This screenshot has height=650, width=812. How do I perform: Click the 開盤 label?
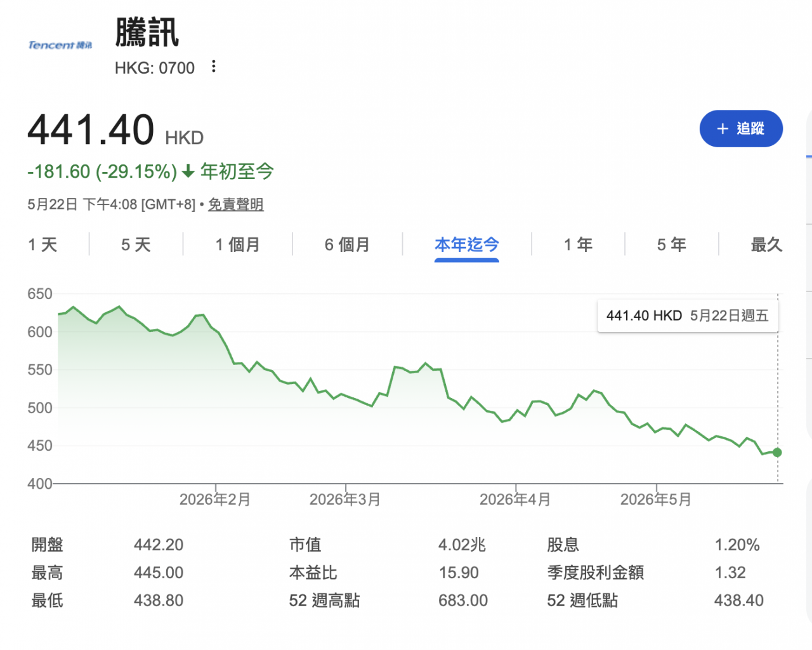(x=48, y=545)
